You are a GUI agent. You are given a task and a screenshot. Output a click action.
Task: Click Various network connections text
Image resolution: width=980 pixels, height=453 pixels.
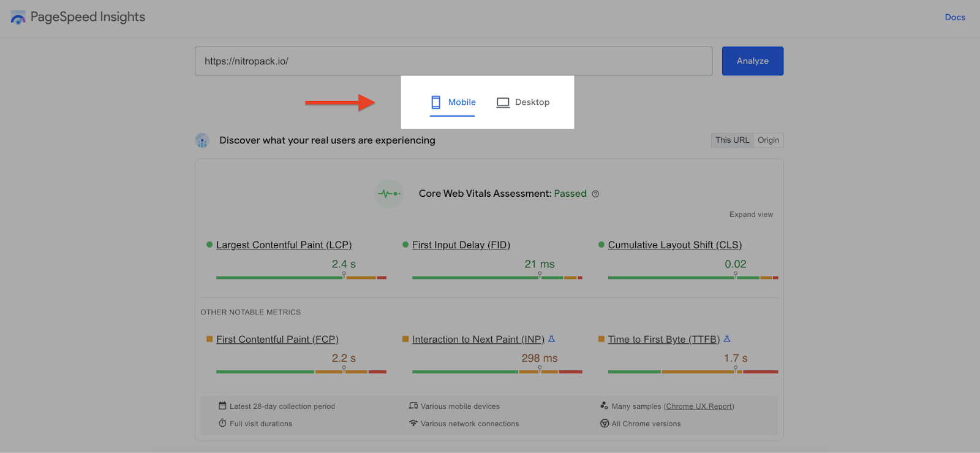click(x=470, y=424)
